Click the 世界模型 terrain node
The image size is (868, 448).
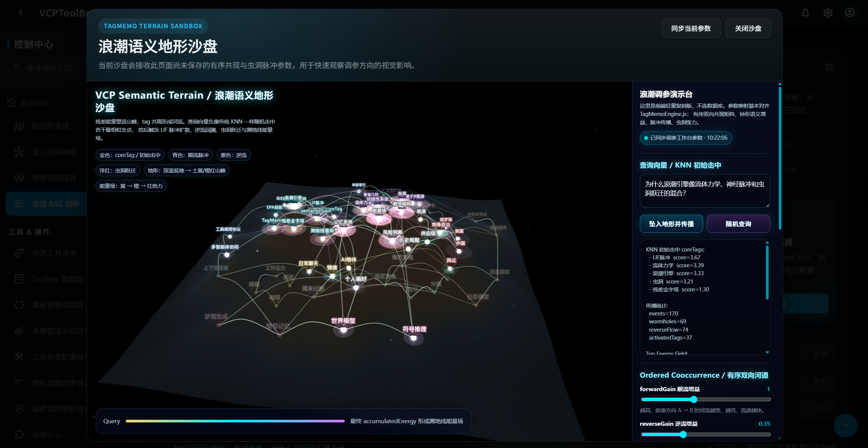tap(343, 329)
